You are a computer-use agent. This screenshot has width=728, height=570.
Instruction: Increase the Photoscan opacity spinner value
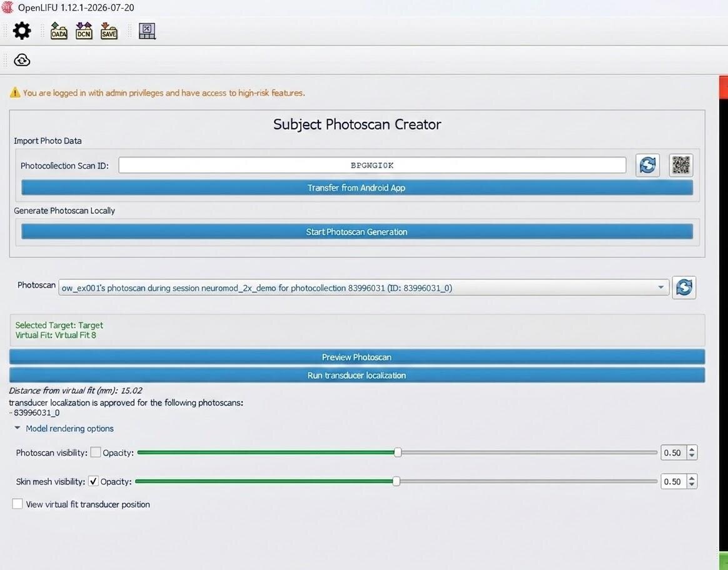(x=692, y=449)
